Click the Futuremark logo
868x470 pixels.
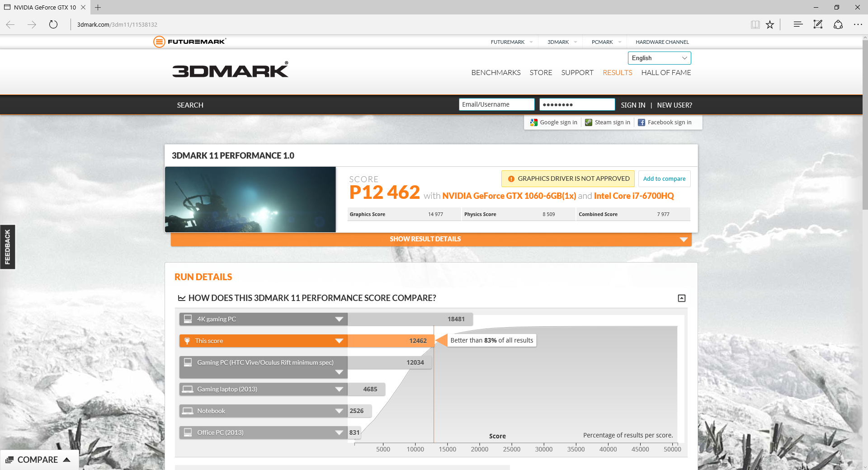pyautogui.click(x=189, y=42)
